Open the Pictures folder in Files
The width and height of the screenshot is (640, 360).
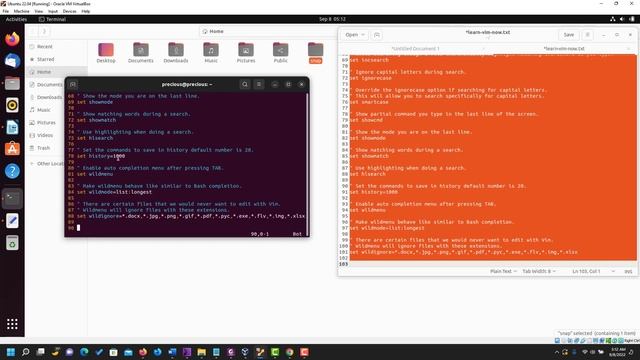[246, 53]
